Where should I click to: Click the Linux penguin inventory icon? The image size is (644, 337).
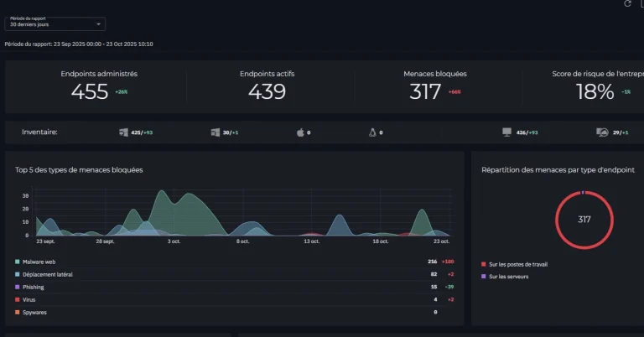point(371,132)
